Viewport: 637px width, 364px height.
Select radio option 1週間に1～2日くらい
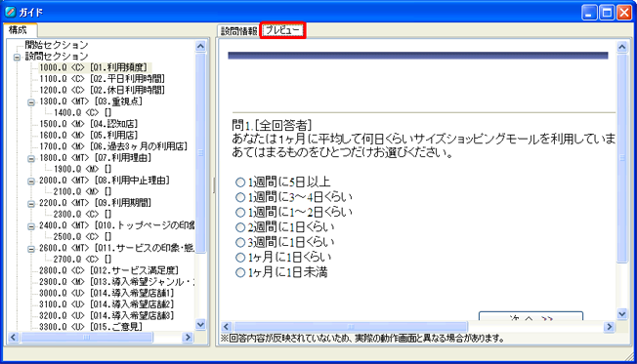pos(240,212)
